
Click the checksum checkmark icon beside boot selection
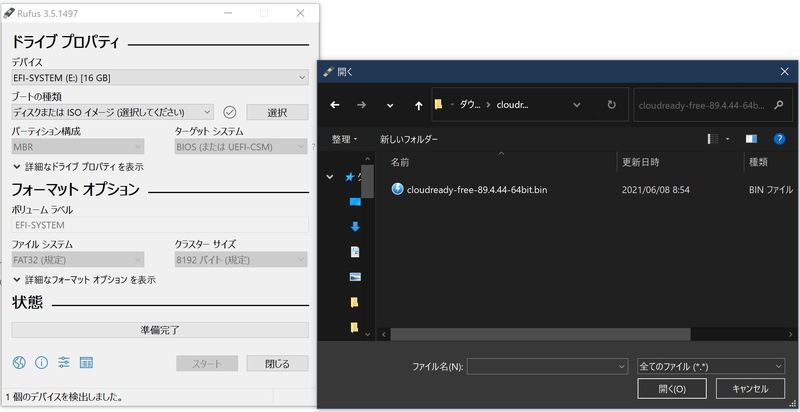(x=230, y=112)
